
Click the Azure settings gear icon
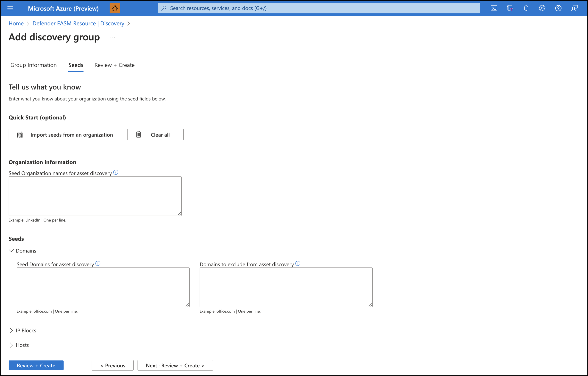coord(542,8)
